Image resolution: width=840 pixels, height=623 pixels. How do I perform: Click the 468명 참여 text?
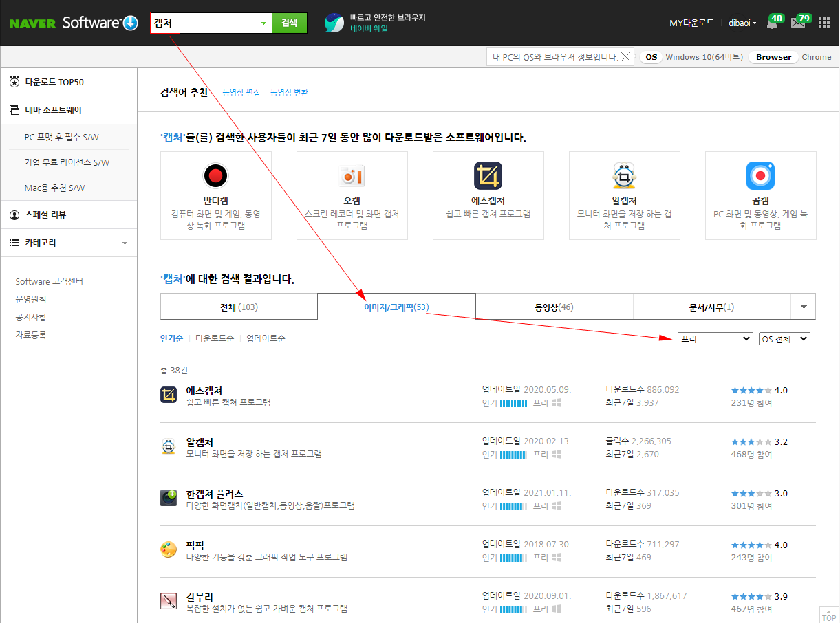pos(751,455)
